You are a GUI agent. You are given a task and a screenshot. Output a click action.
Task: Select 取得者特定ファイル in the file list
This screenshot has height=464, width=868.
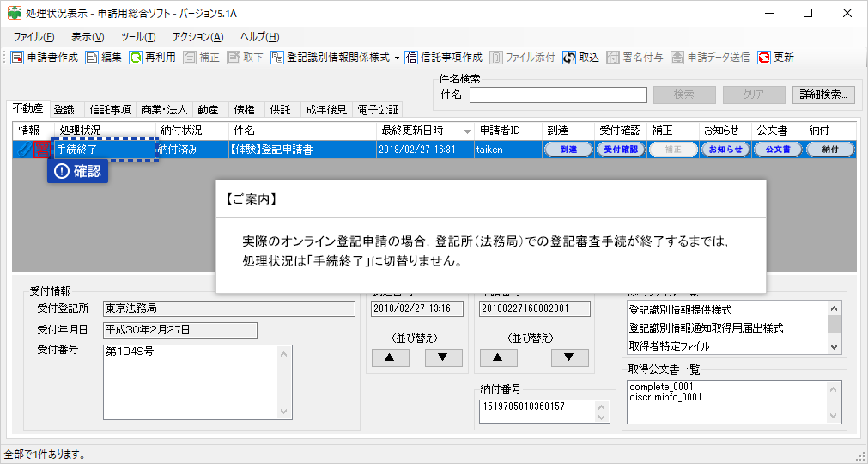[x=670, y=346]
